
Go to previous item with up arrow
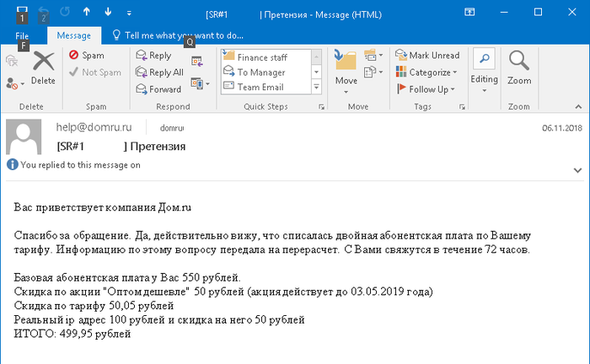(x=87, y=12)
